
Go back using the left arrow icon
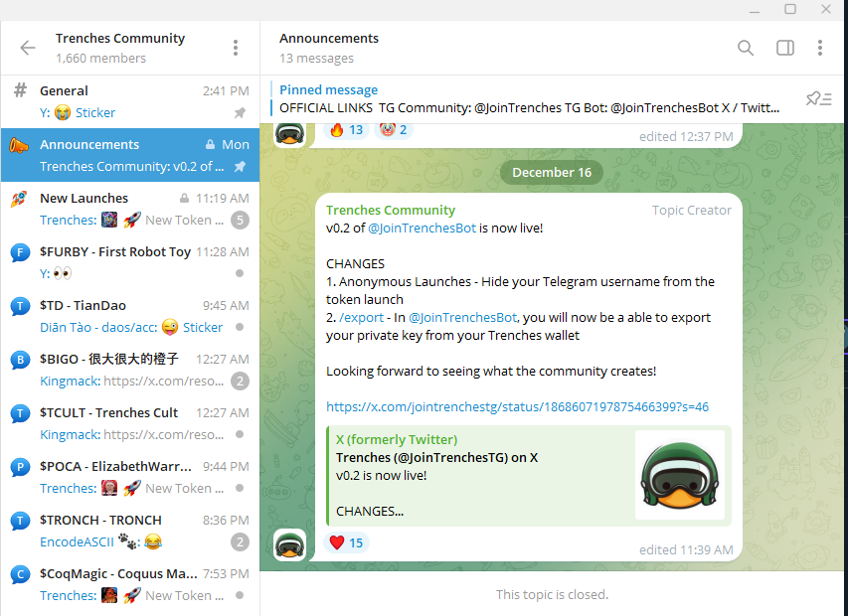28,48
